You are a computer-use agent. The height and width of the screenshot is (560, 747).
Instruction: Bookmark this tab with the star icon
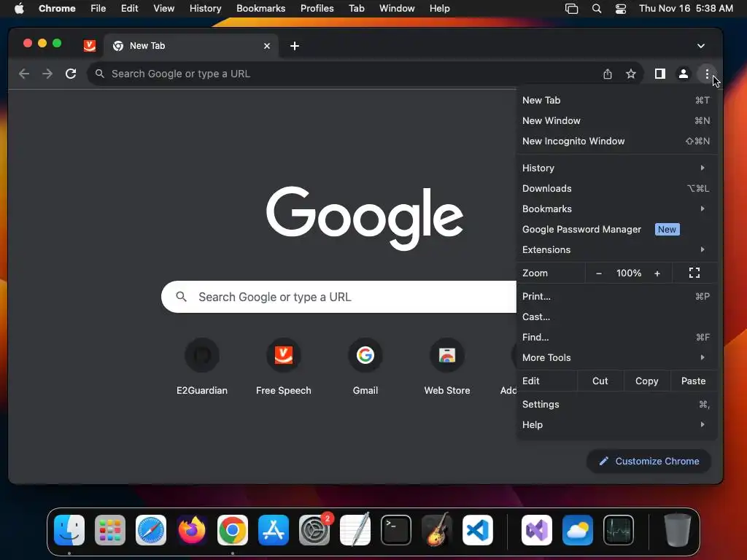pos(631,74)
